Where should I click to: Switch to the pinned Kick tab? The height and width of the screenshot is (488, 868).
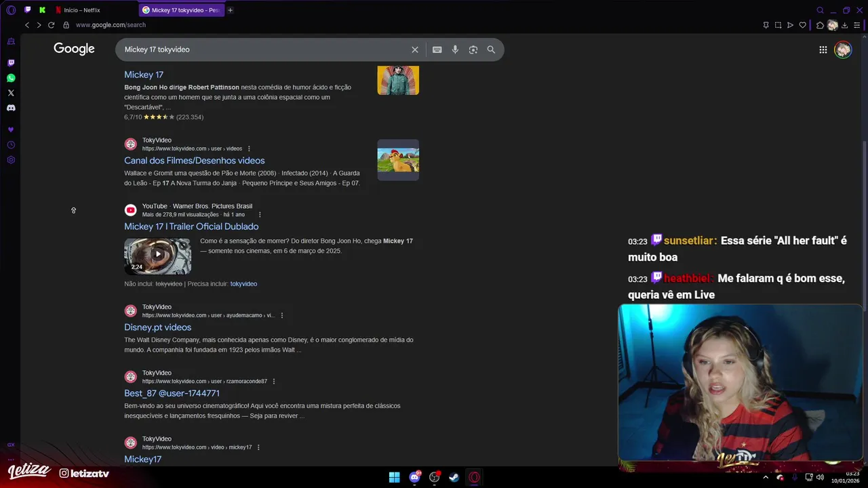point(42,10)
